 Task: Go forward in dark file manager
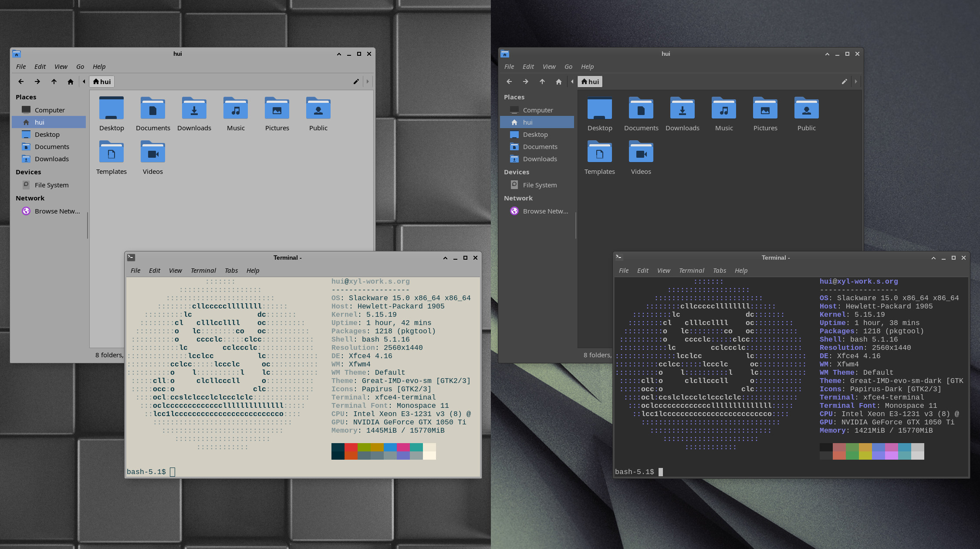pos(526,81)
